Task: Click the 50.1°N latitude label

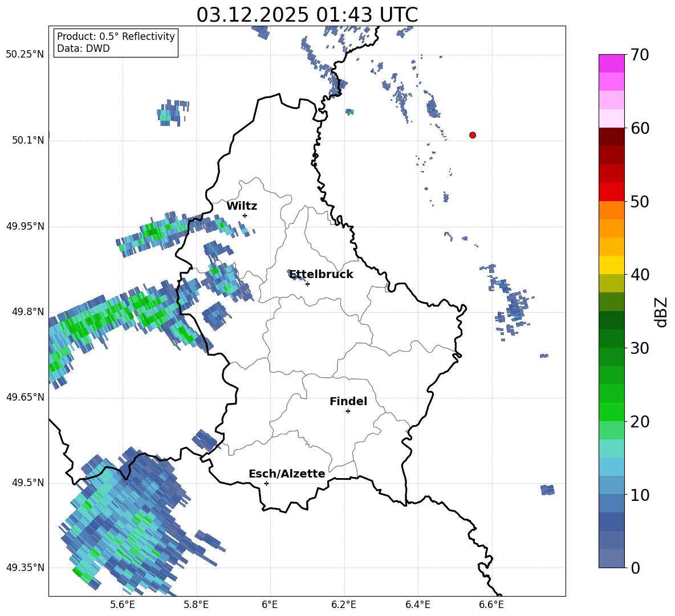Action: tap(28, 140)
